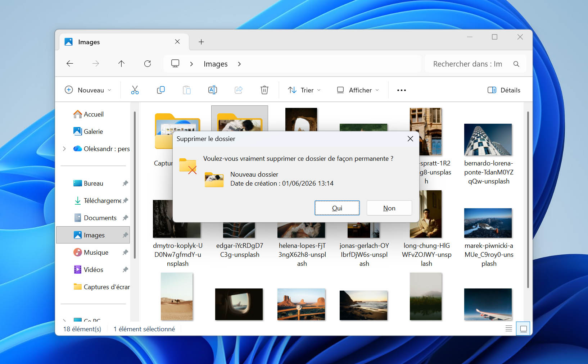
Task: Switch to large thumbnails view icon in status bar
Action: click(x=524, y=328)
